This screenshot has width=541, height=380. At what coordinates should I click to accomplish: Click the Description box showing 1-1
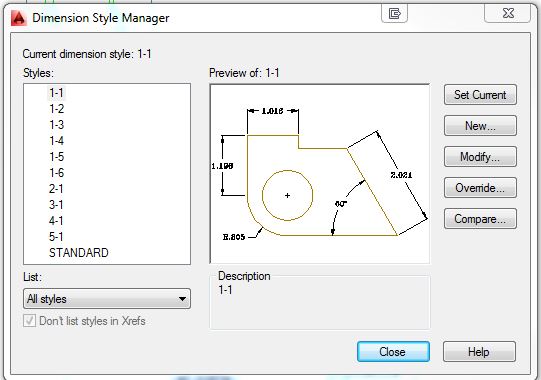[x=319, y=302]
